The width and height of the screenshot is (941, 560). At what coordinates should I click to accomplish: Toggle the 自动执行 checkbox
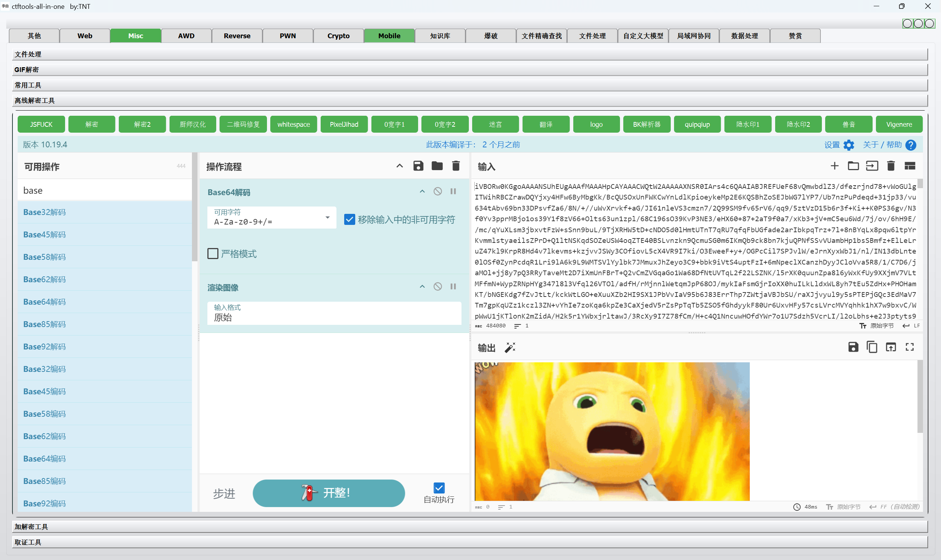click(x=439, y=488)
